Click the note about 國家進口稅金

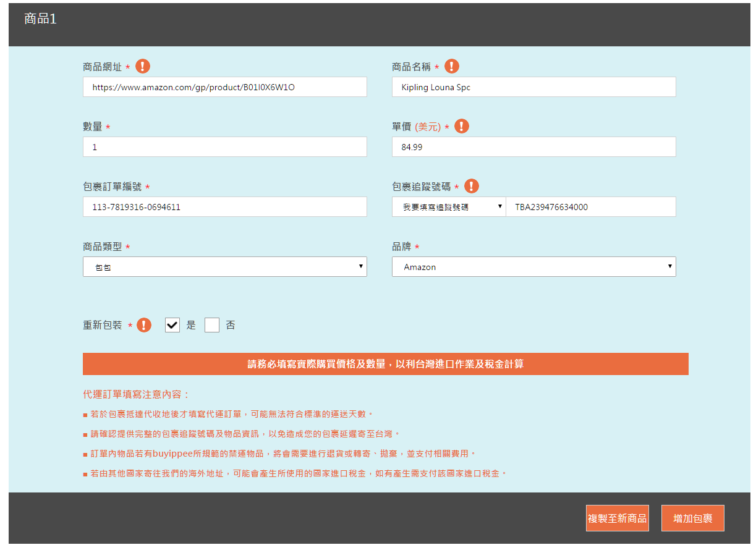295,473
